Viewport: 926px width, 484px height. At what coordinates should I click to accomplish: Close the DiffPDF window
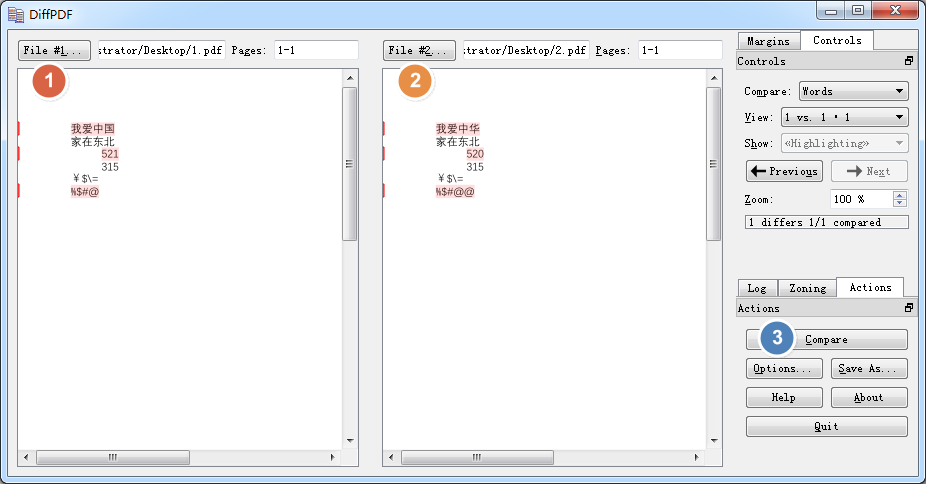coord(895,11)
